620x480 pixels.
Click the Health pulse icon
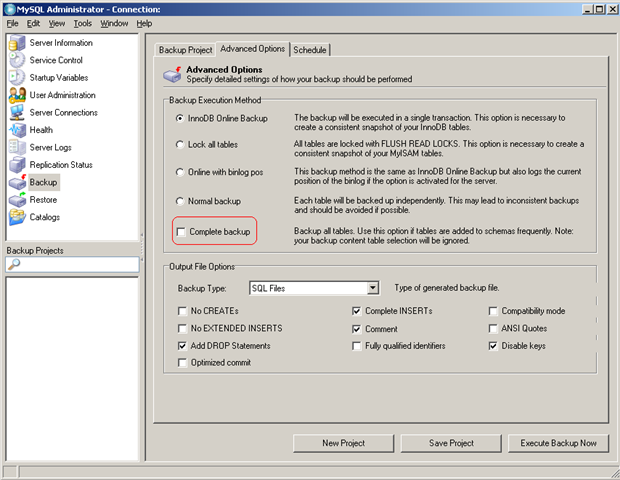[17, 130]
